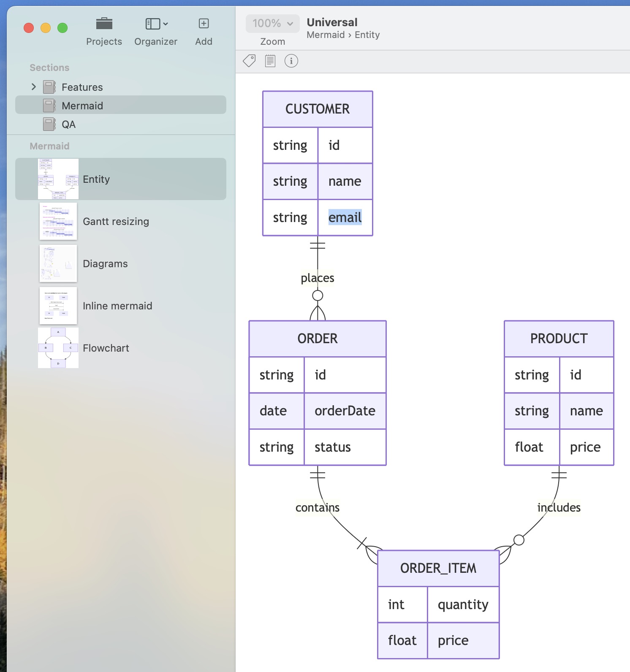Show the info inspector icon

pos(291,61)
